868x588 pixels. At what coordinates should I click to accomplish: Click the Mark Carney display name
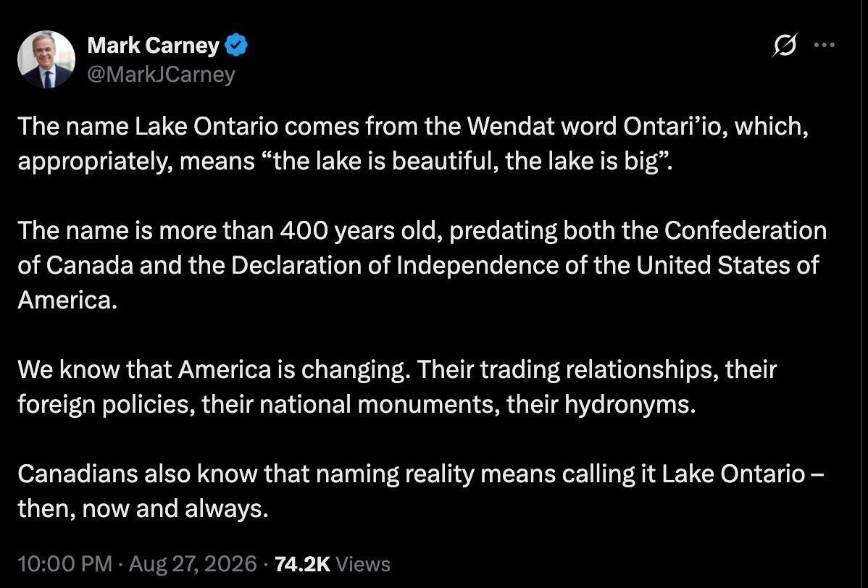point(154,46)
